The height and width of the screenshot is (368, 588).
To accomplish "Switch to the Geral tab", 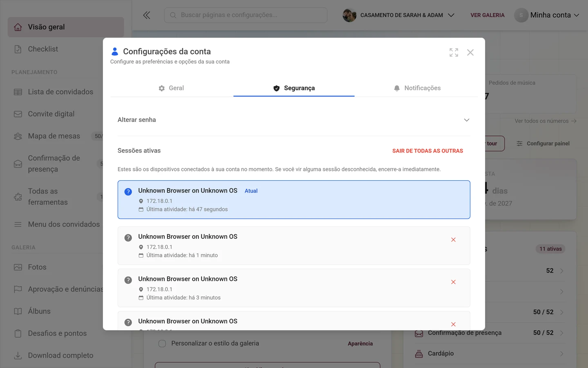I will click(x=171, y=88).
